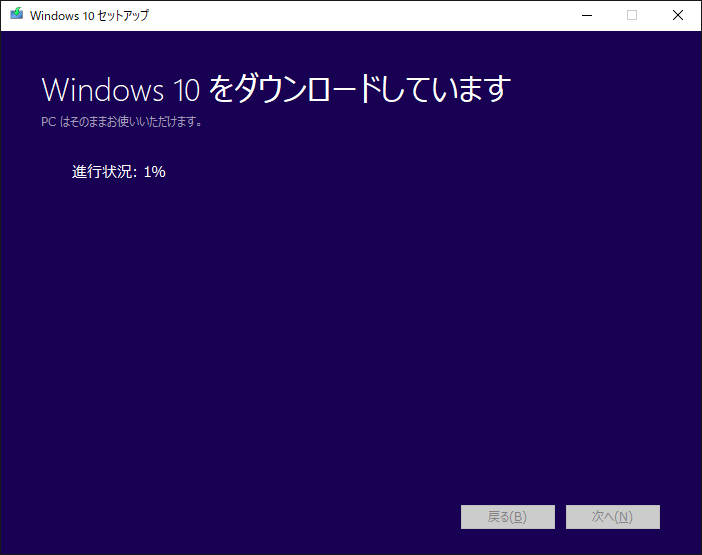Click the Windows 10 をダウンロードしています heading

pyautogui.click(x=276, y=89)
